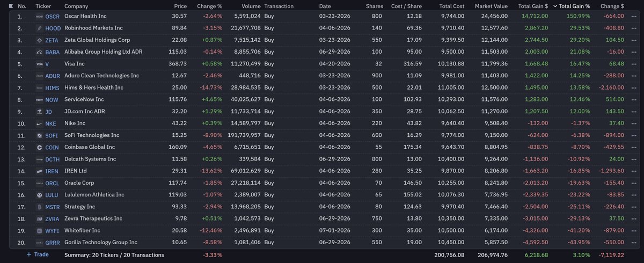This screenshot has height=263, width=644.
Task: Open the BABA ticker link
Action: pos(53,52)
